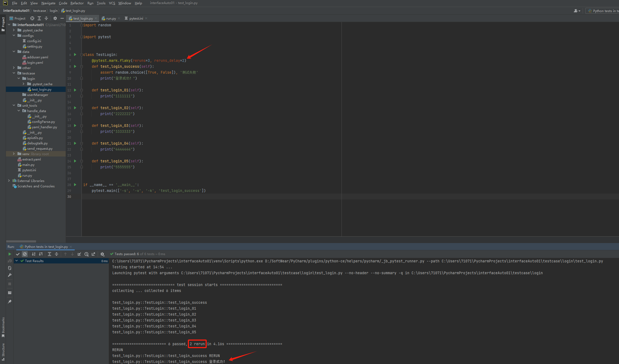Sort test results alphabetically

pos(34,254)
